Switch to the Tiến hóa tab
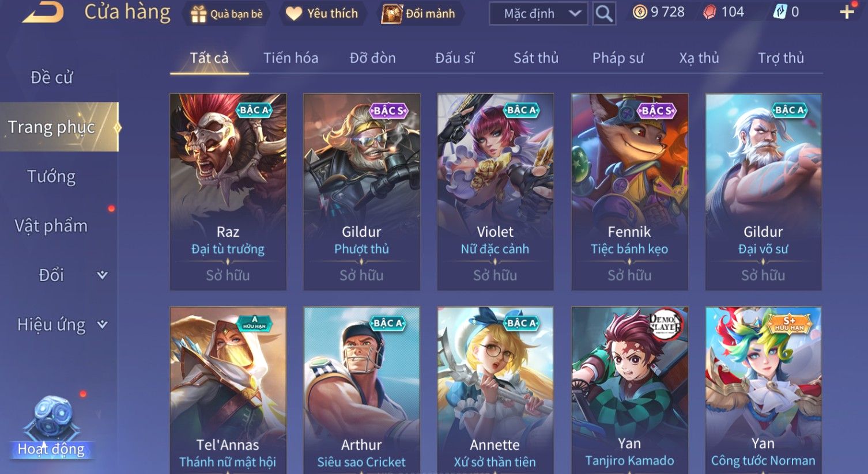The width and height of the screenshot is (868, 474). [290, 58]
